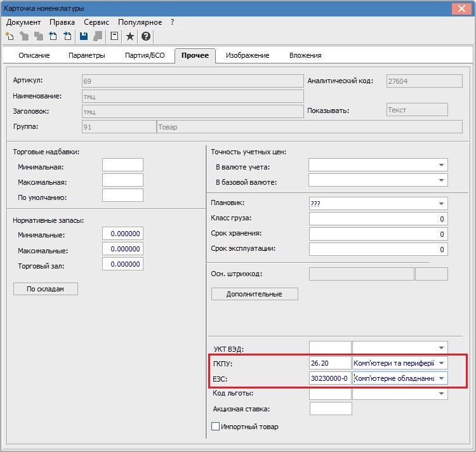The image size is (476, 452).
Task: Click the grayed-out save-all icon
Action: (x=98, y=36)
